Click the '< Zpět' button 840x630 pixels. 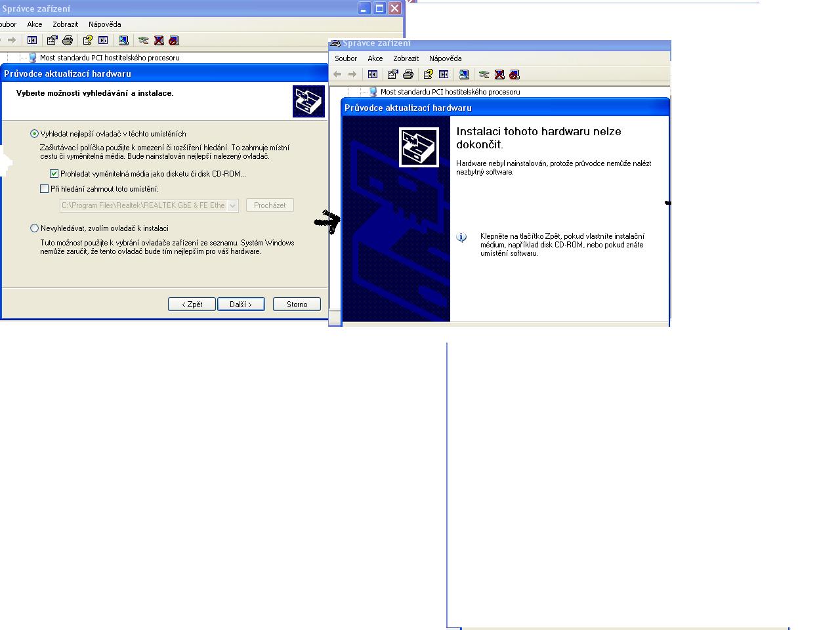[x=192, y=304]
